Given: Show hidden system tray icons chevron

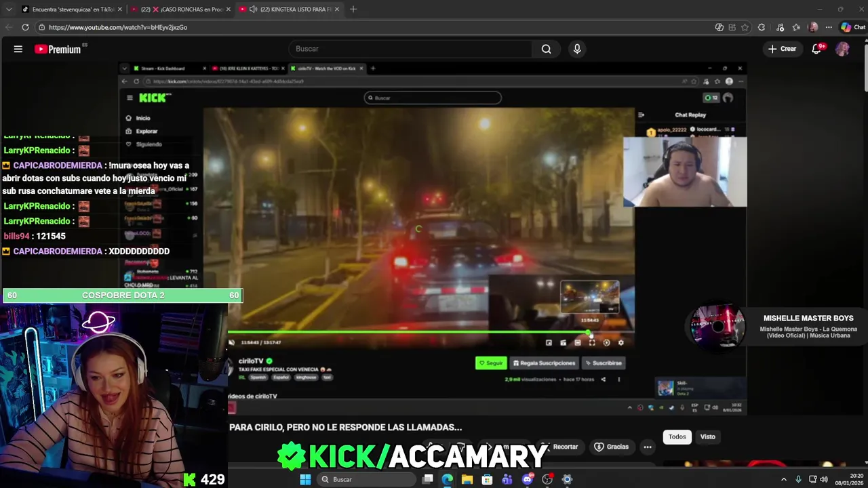Looking at the screenshot, I should click(784, 479).
